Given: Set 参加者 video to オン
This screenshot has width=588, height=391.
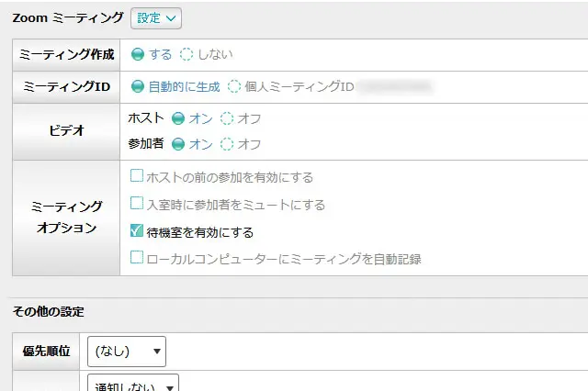Looking at the screenshot, I should click(x=178, y=144).
